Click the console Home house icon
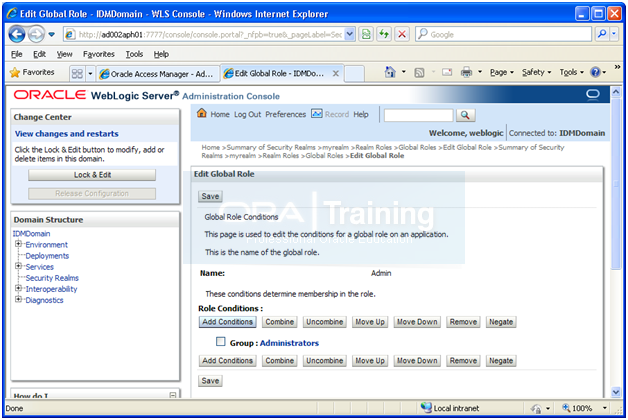This screenshot has width=628, height=420. (x=202, y=114)
